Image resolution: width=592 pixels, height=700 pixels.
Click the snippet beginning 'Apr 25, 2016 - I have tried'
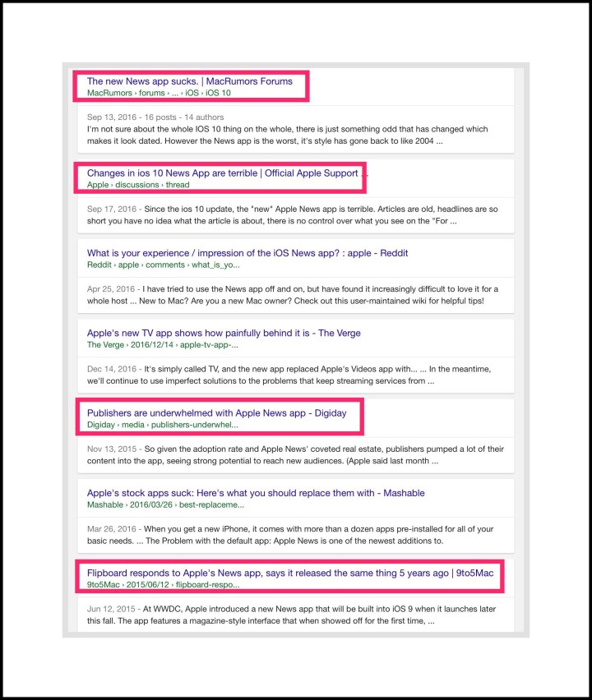[x=293, y=295]
